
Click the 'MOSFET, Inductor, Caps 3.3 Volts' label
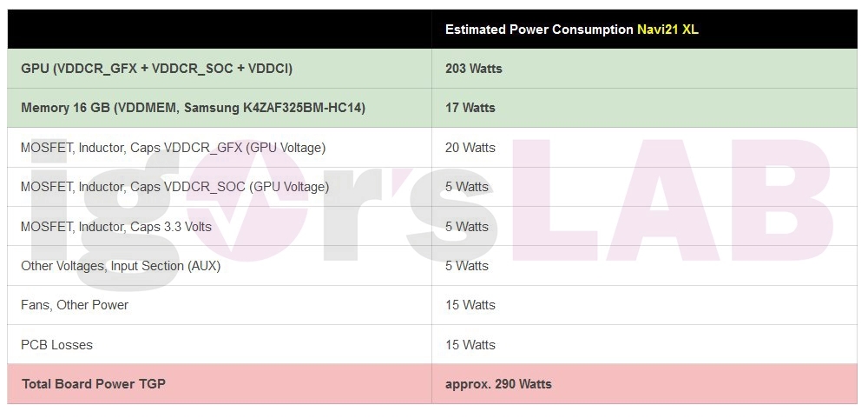coord(116,227)
